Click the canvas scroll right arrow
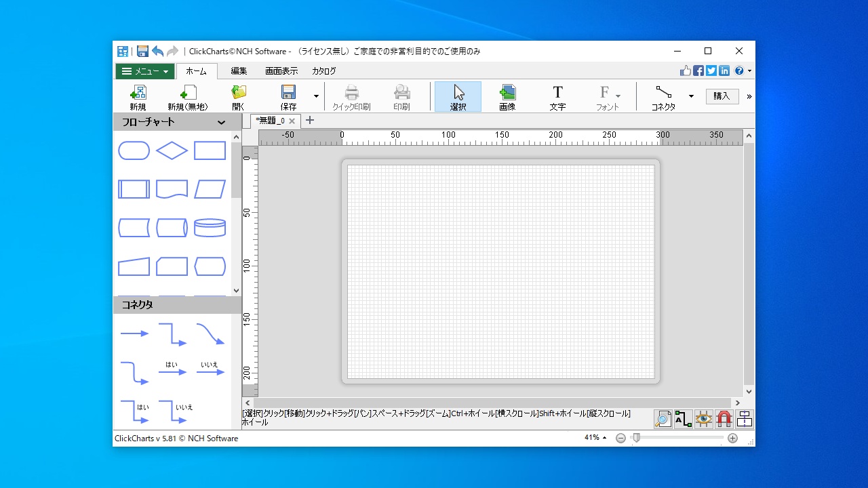This screenshot has height=488, width=868. pos(738,403)
